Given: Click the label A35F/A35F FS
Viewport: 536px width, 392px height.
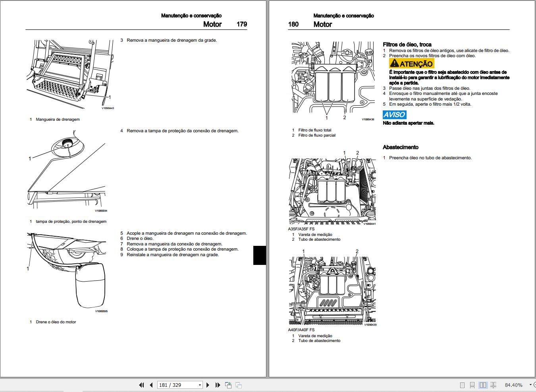Looking at the screenshot, I should click(301, 229).
